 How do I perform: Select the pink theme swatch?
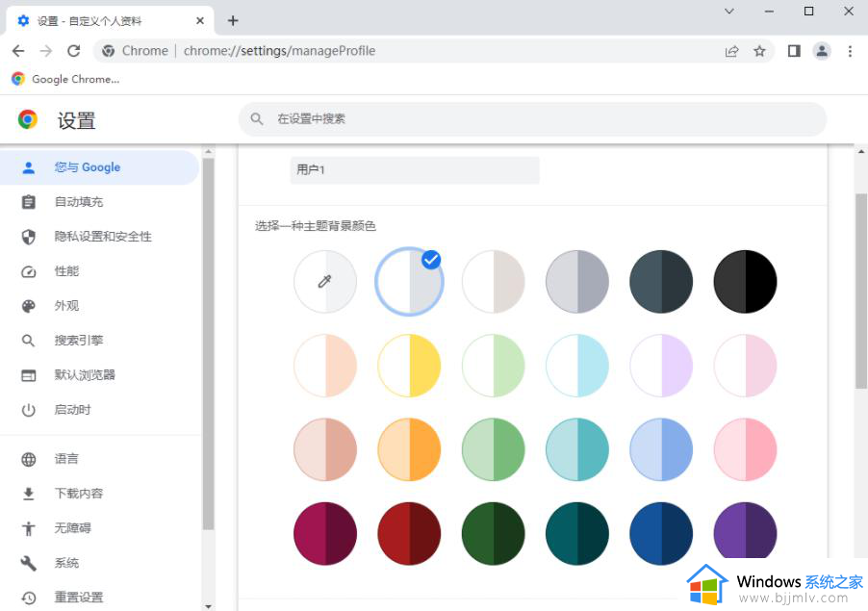pyautogui.click(x=745, y=450)
